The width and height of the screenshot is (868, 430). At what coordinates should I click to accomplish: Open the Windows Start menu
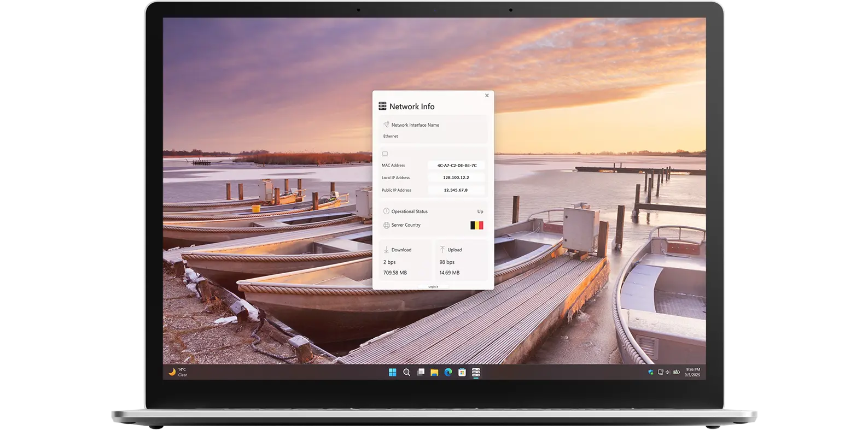click(x=392, y=372)
